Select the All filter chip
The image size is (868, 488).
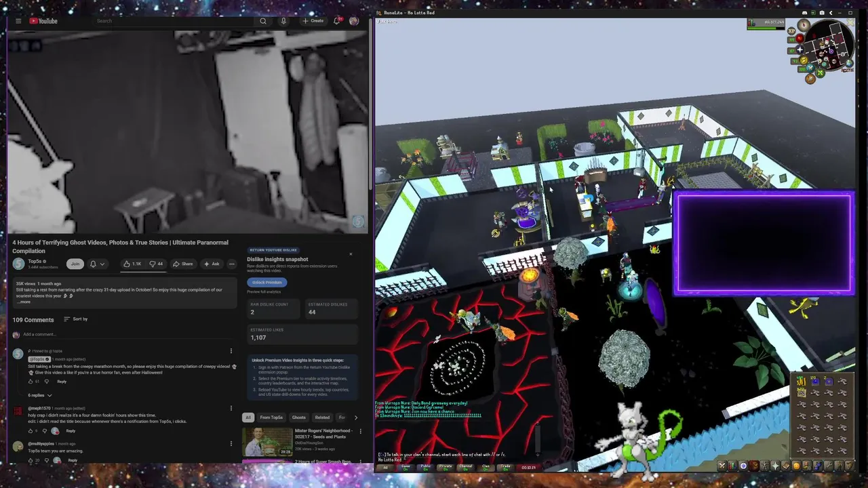[248, 418]
